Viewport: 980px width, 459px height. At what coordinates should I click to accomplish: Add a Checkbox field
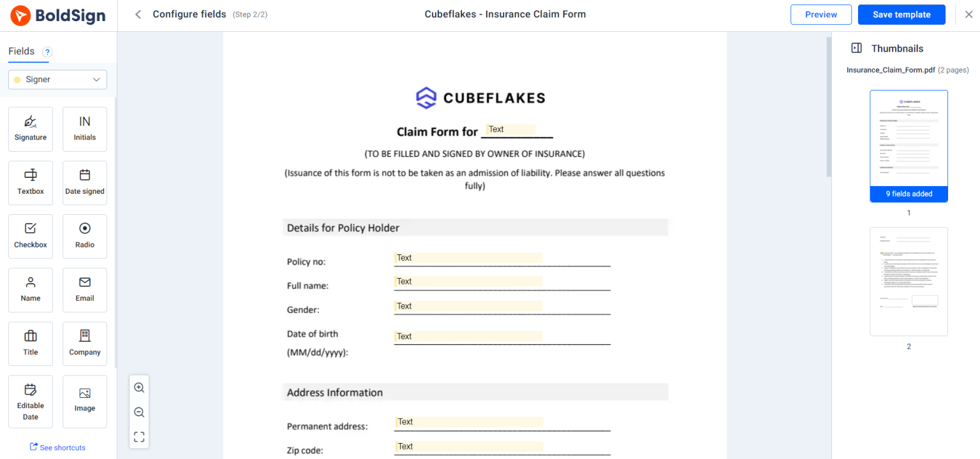pyautogui.click(x=30, y=236)
